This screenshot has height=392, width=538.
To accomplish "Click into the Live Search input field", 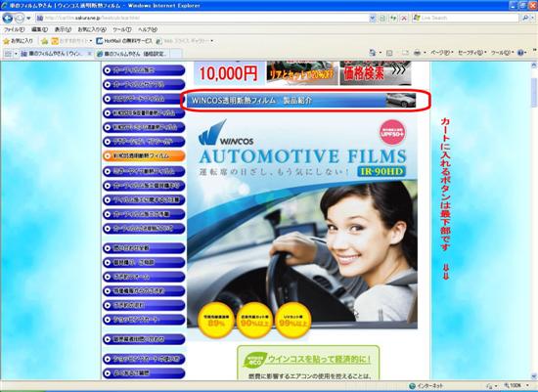I will [469, 18].
